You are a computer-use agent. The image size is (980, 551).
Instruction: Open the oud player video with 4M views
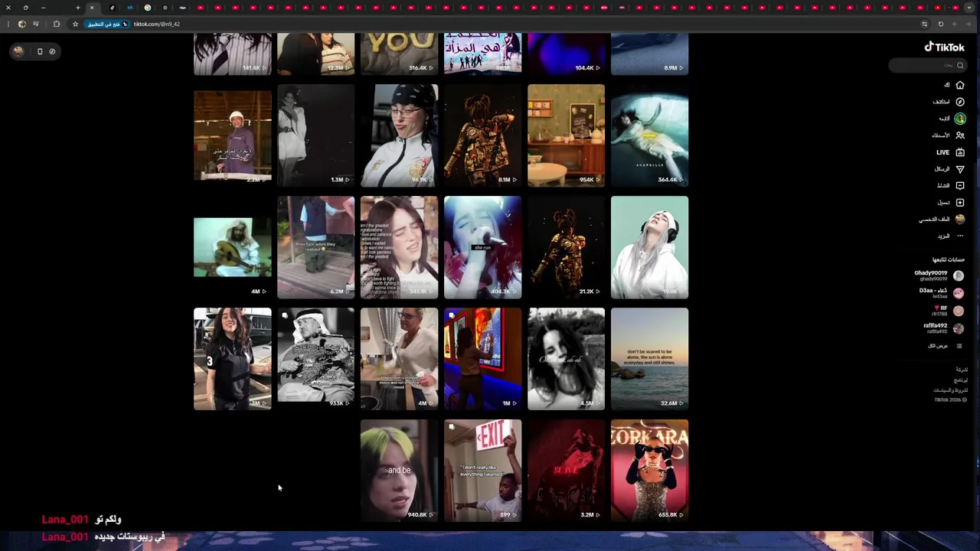tap(232, 247)
